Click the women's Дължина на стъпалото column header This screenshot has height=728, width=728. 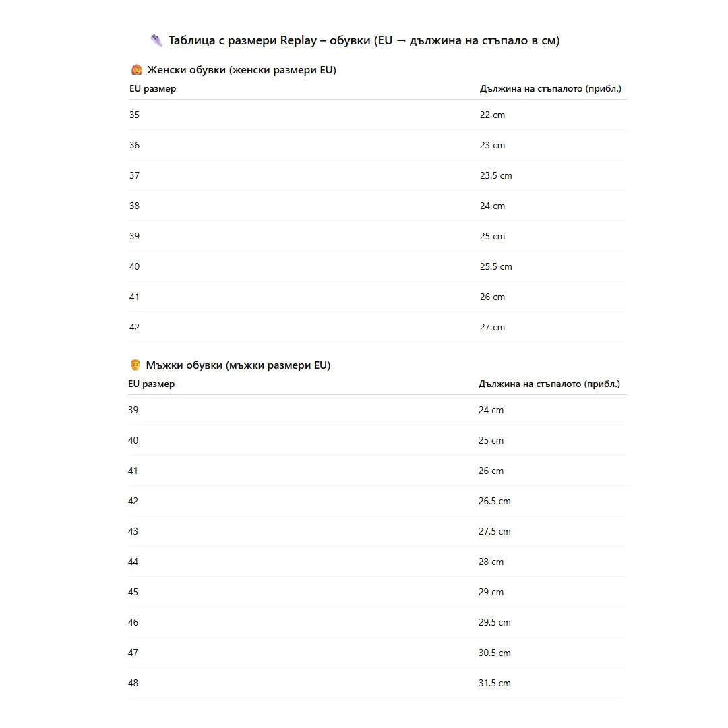(x=550, y=88)
